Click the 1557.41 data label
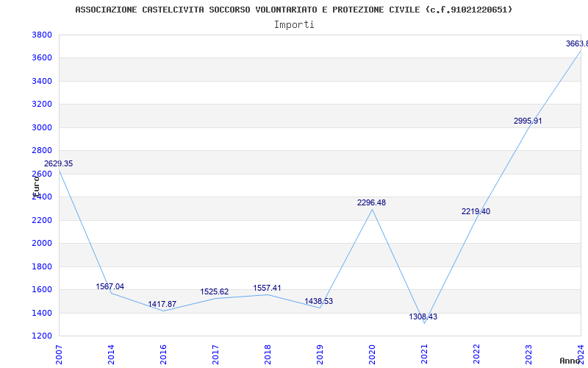Image resolution: width=588 pixels, height=368 pixels. [267, 288]
